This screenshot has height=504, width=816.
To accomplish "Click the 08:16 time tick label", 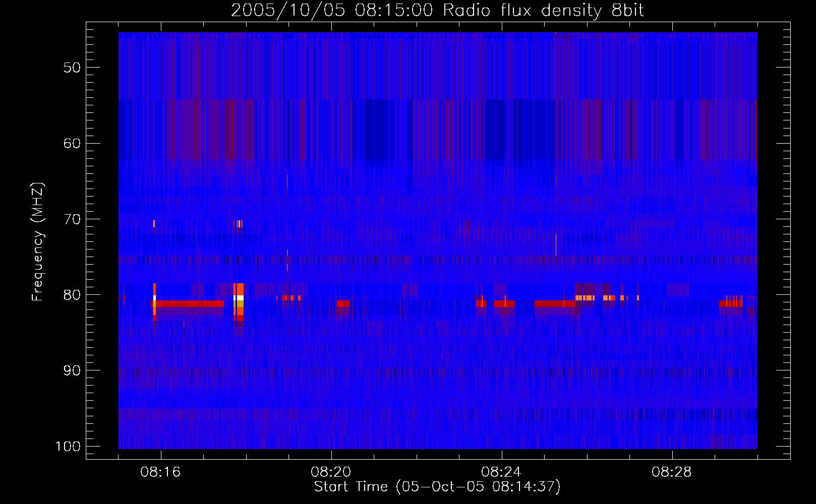I will click(x=161, y=472).
